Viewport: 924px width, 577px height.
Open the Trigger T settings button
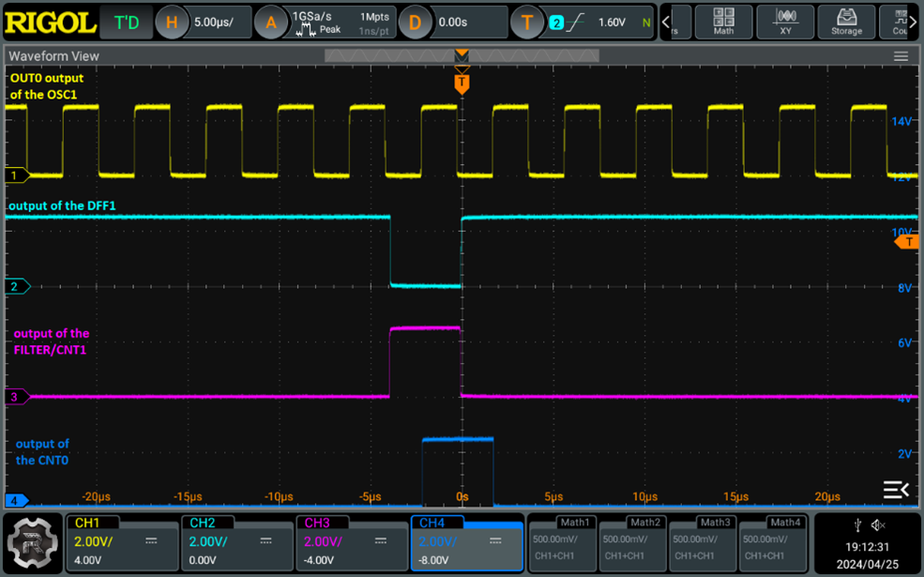pyautogui.click(x=527, y=22)
